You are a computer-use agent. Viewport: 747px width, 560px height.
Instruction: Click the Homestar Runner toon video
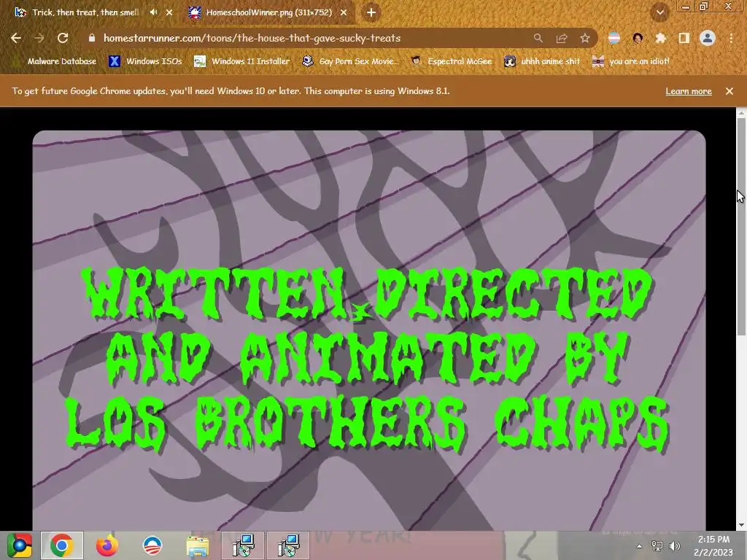(368, 330)
